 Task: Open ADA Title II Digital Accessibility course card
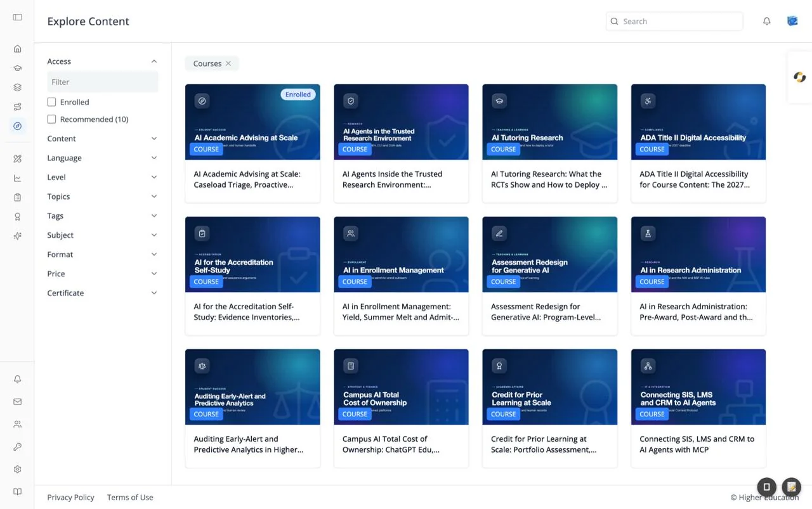point(698,143)
